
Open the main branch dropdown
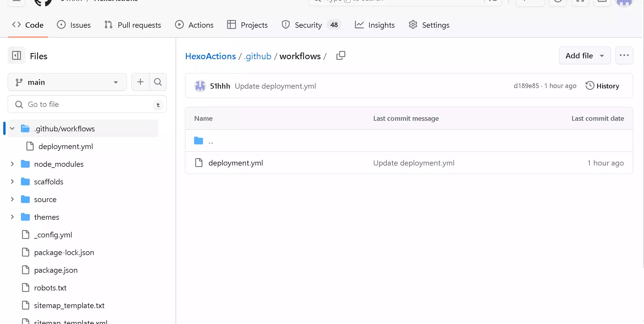click(x=67, y=82)
